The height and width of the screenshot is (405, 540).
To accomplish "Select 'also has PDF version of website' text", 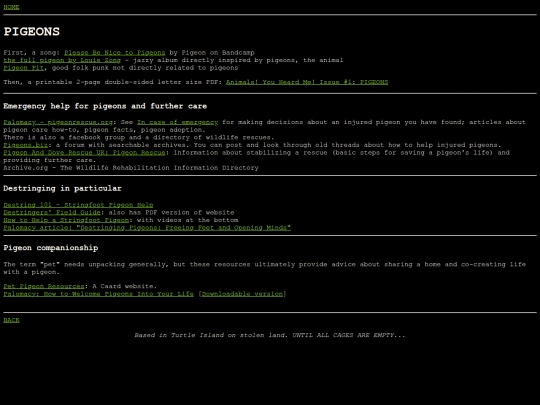I will (x=171, y=212).
